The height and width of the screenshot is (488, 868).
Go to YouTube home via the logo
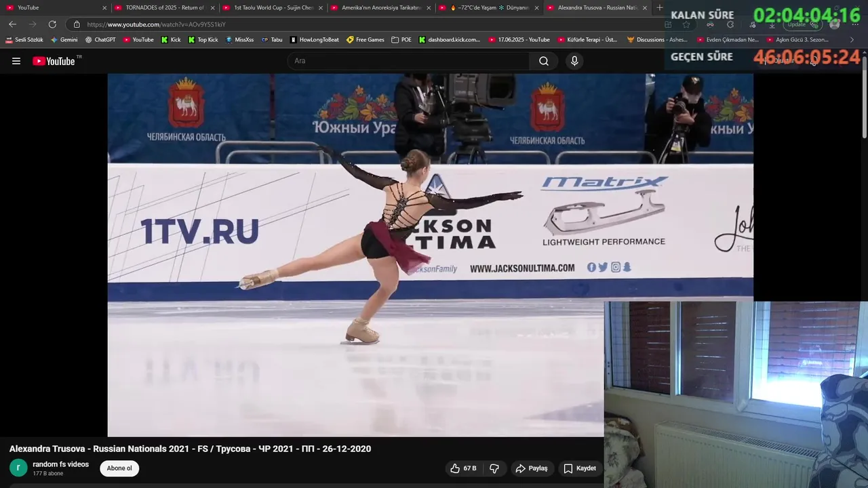tap(54, 61)
